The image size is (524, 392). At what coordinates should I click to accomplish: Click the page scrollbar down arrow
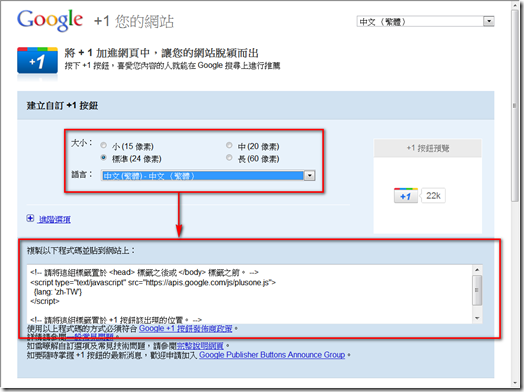(x=514, y=383)
